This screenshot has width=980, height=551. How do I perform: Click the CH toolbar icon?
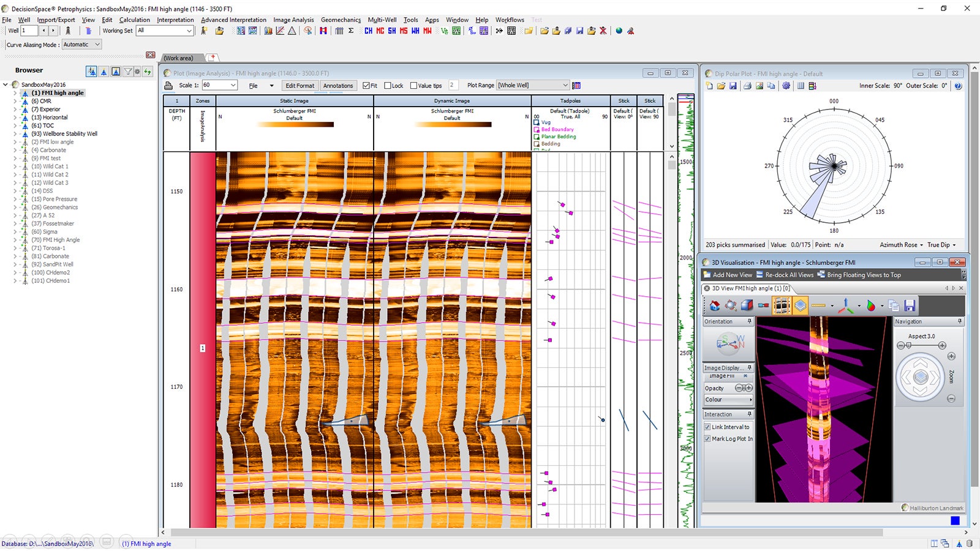click(368, 31)
